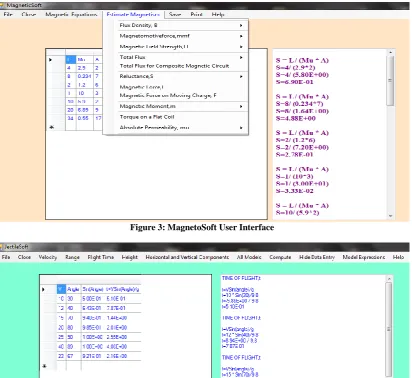Screen dimensions: 412x378
Task: Open Height menu in JectileSoft
Action: click(x=130, y=257)
